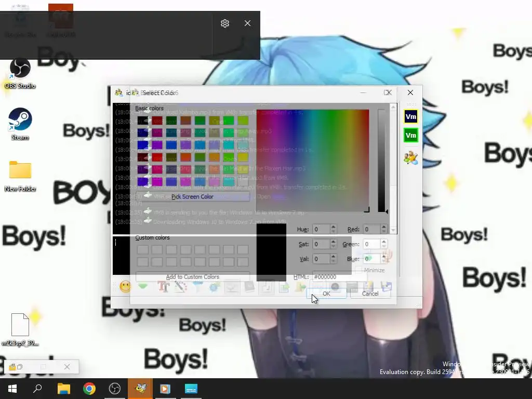Pick black swatch in Basic colors

pos(142,121)
